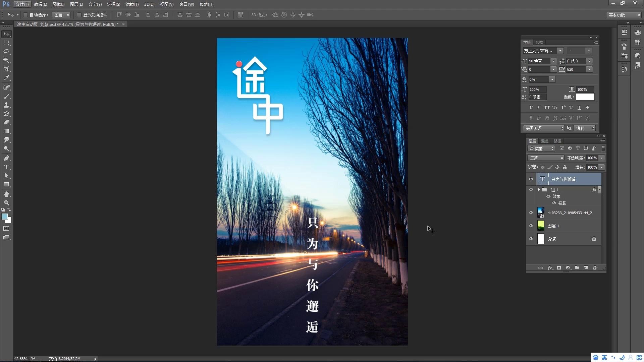The width and height of the screenshot is (644, 362).
Task: Select the Eyedropper tool
Action: (6, 78)
